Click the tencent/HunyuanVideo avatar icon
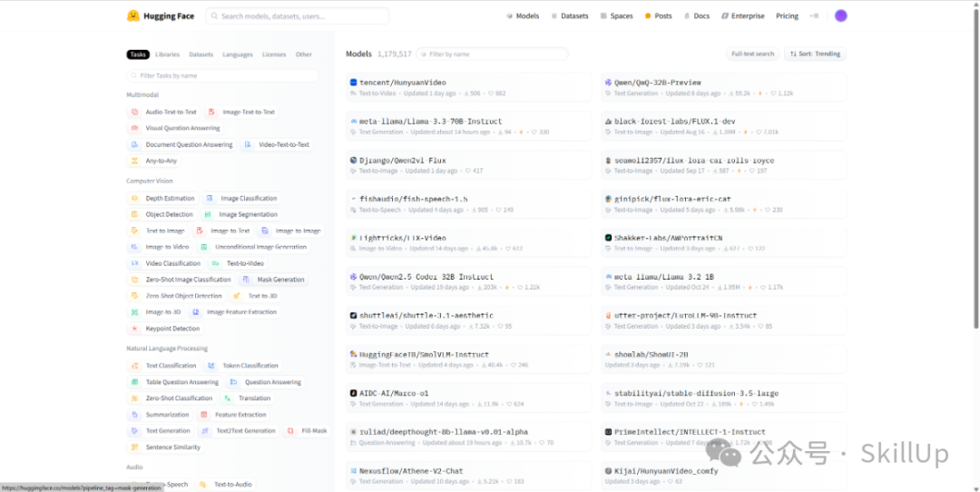 click(353, 83)
